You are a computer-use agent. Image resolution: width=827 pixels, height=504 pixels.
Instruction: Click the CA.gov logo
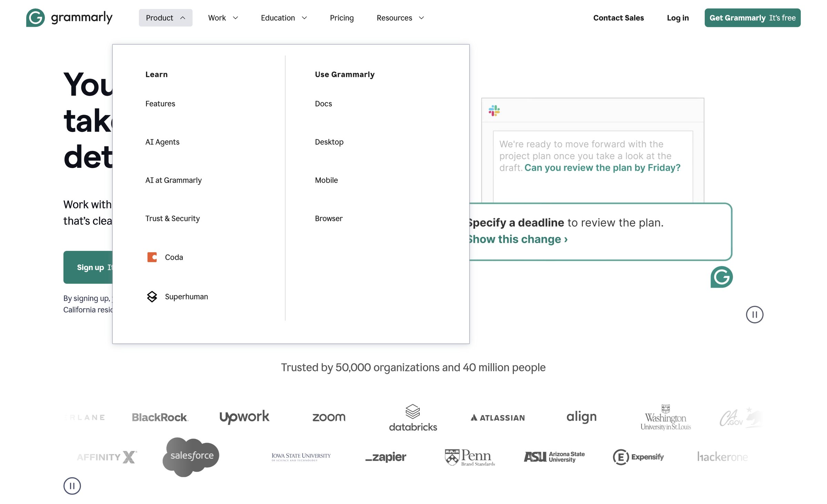tap(741, 417)
